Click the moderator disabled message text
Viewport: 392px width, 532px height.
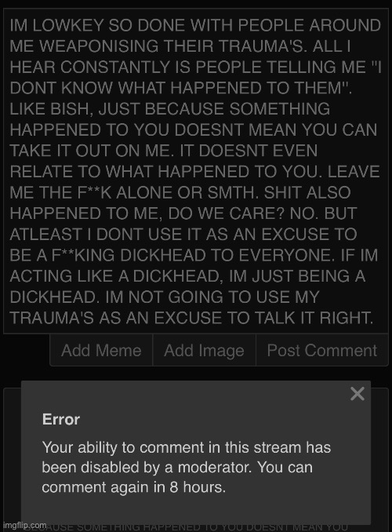pos(186,467)
